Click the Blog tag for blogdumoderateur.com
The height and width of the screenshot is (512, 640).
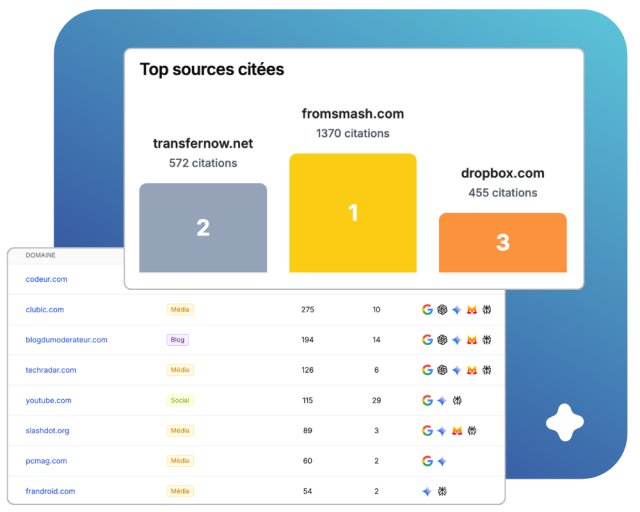click(x=178, y=340)
